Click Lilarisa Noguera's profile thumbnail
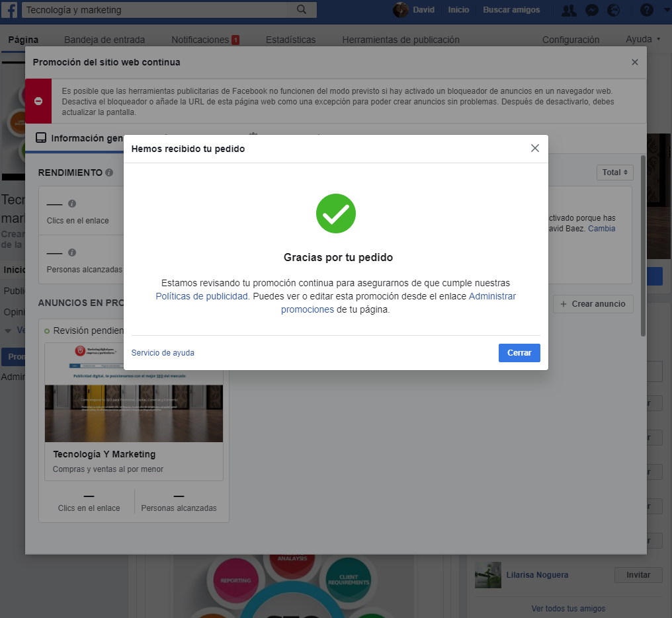 [487, 575]
